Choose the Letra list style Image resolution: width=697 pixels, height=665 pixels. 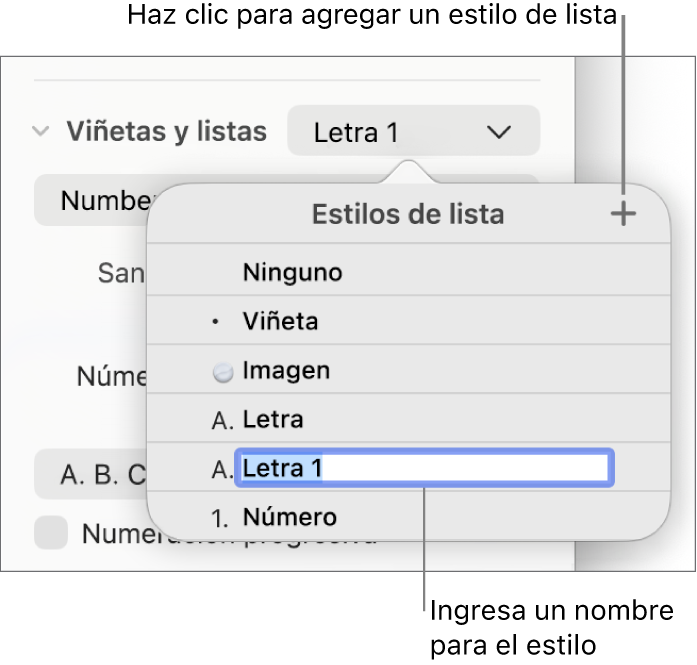point(273,420)
